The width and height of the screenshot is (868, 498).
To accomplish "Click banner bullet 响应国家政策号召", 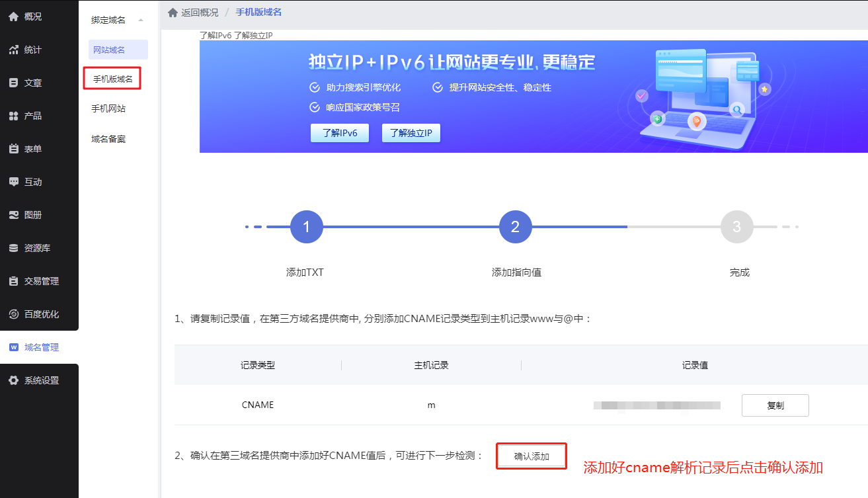I will point(363,107).
